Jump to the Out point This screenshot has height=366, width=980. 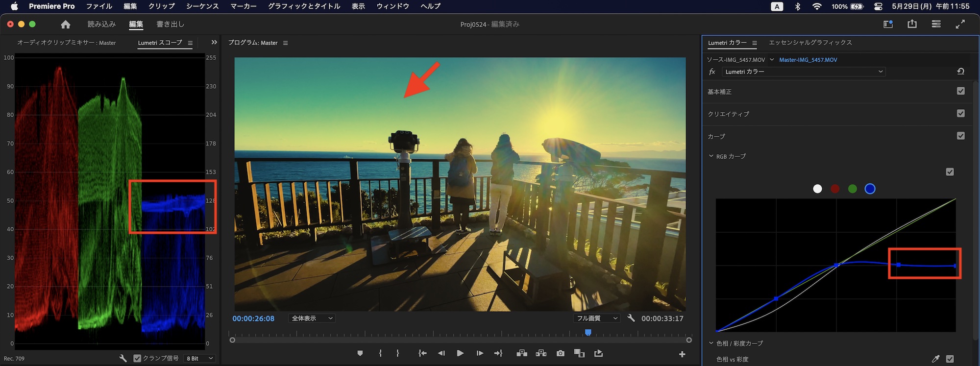[498, 353]
